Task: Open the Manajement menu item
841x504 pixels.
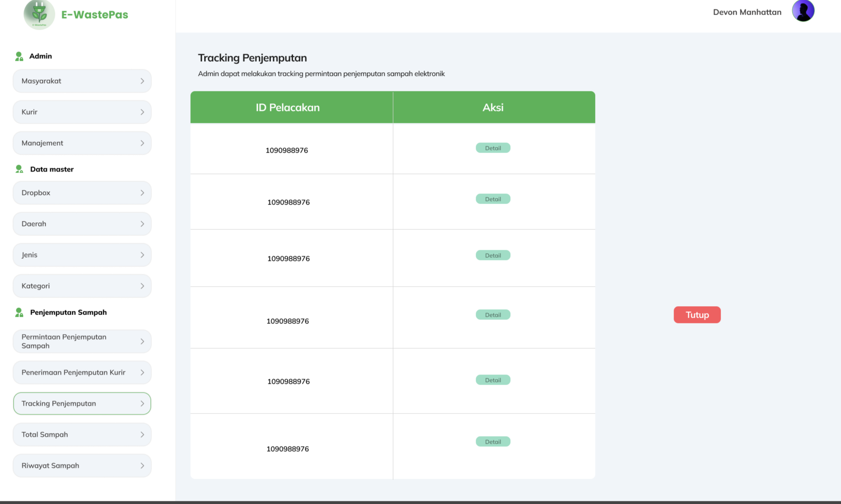Action: pyautogui.click(x=82, y=143)
